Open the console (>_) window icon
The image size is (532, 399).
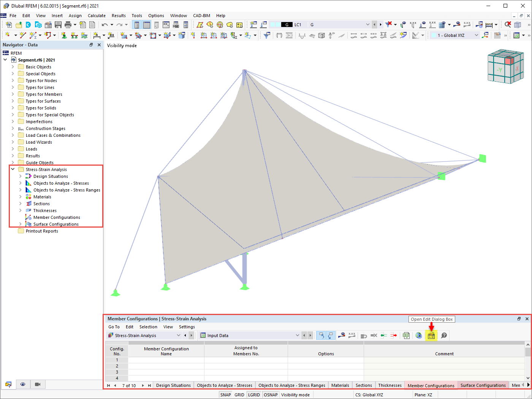click(166, 25)
